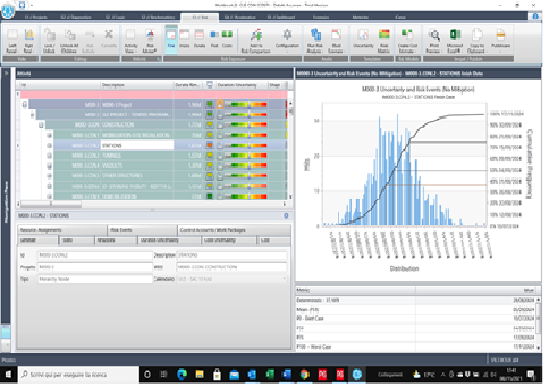Open Control Accounts / Work Packages tab
This screenshot has width=557, height=390.
[234, 230]
